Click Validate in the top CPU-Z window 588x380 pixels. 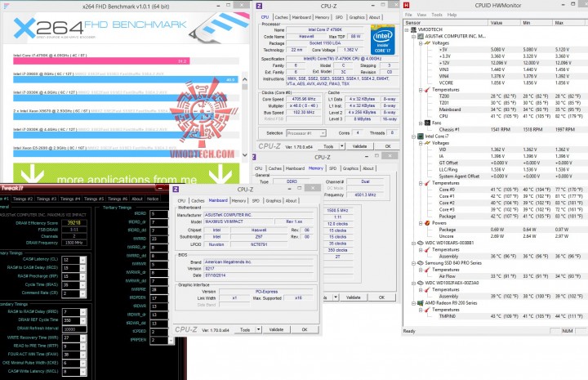359,146
